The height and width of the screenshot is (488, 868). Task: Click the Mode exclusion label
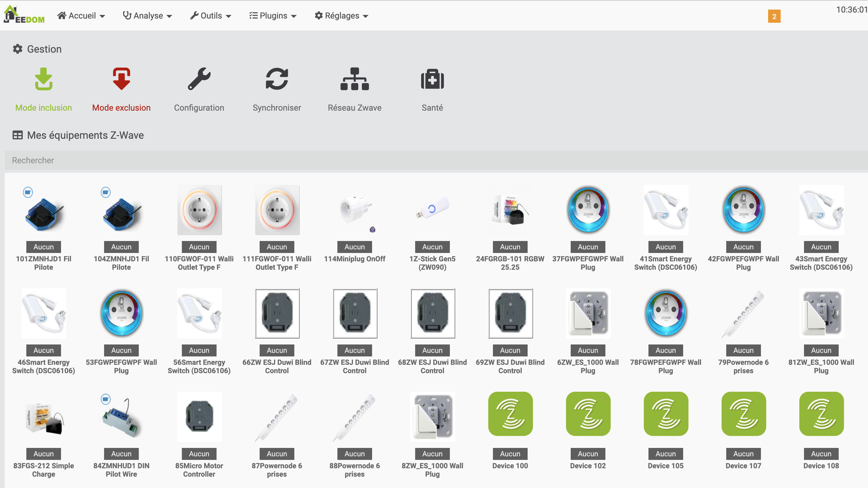coord(121,108)
